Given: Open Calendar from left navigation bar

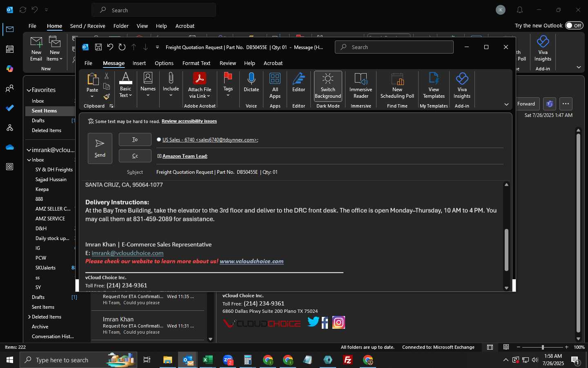Looking at the screenshot, I should (x=10, y=49).
